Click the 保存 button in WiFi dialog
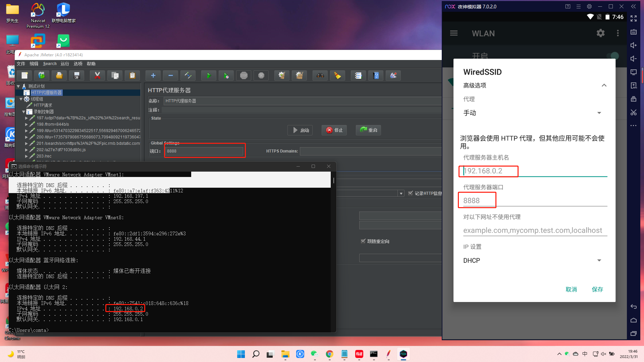The image size is (644, 362). (x=597, y=289)
